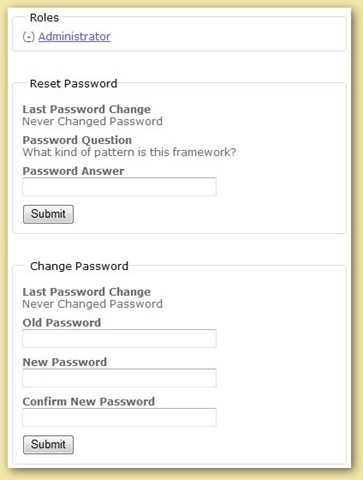The width and height of the screenshot is (363, 480).
Task: Click Submit in Reset Password section
Action: pos(48,214)
